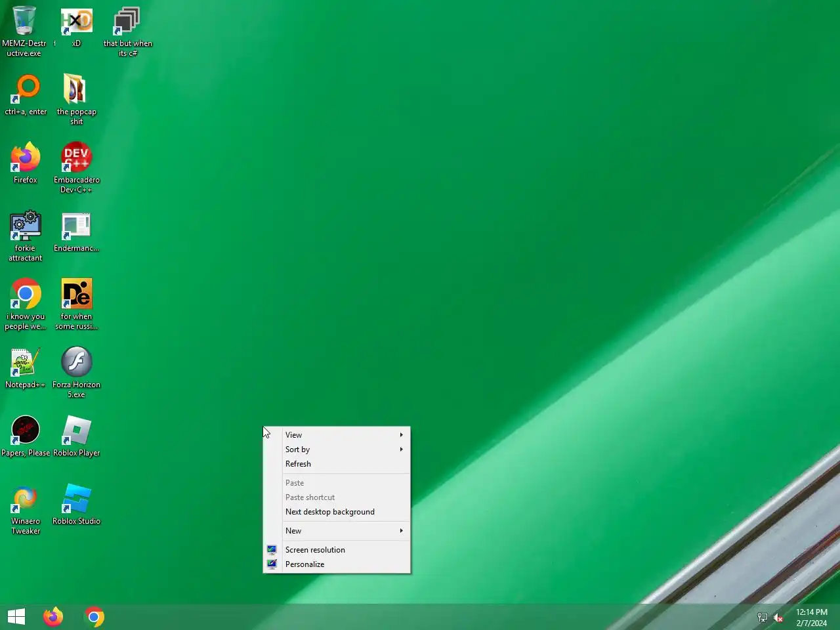The height and width of the screenshot is (630, 840).
Task: Click the muted volume tray icon
Action: [778, 618]
